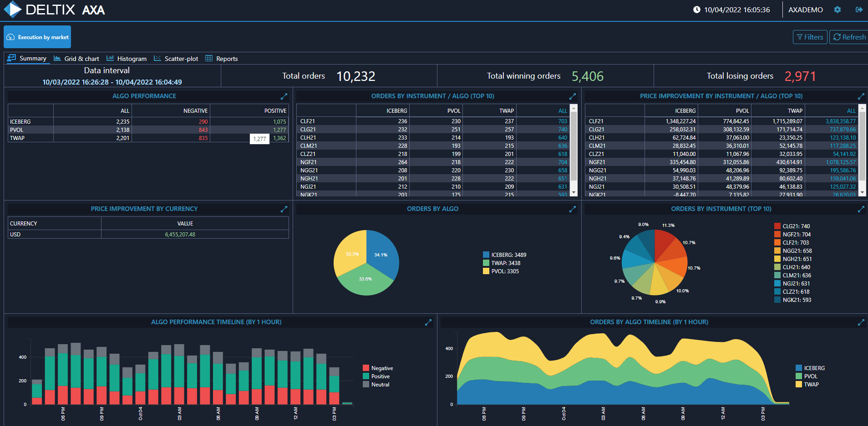
Task: Expand Orders by Algo Timeline chart
Action: coord(861,322)
